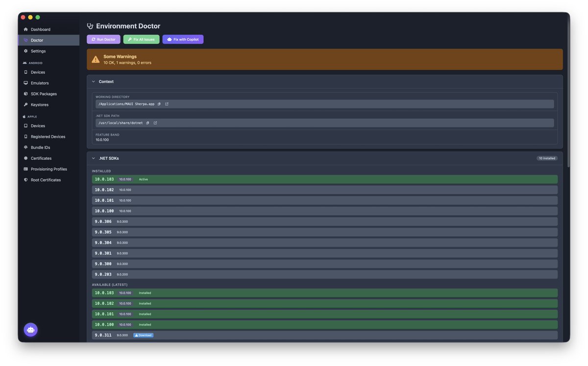The image size is (588, 366).
Task: Open the Dashboard page in sidebar
Action: pos(49,29)
